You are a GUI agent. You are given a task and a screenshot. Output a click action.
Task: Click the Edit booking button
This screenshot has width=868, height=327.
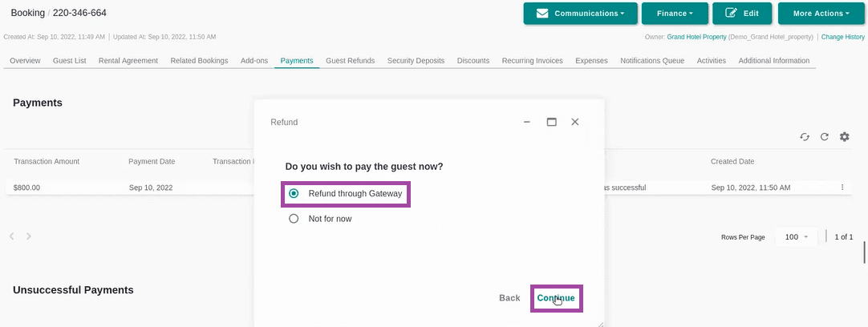click(x=742, y=14)
